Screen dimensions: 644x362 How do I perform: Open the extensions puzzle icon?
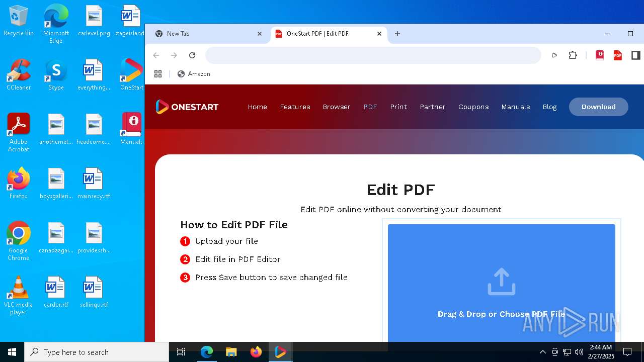tap(573, 55)
